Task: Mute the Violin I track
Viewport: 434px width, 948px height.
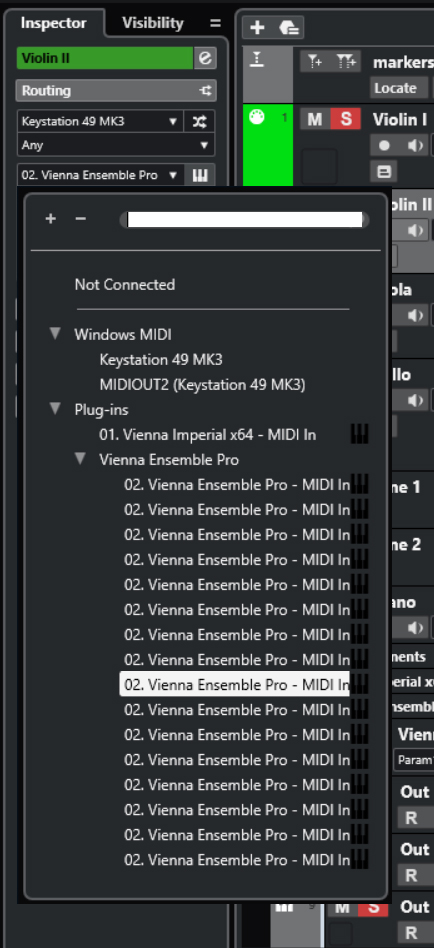Action: pos(314,119)
